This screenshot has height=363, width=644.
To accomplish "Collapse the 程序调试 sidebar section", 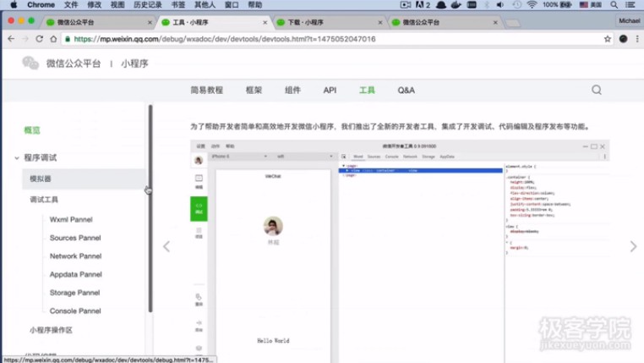I will pos(17,158).
